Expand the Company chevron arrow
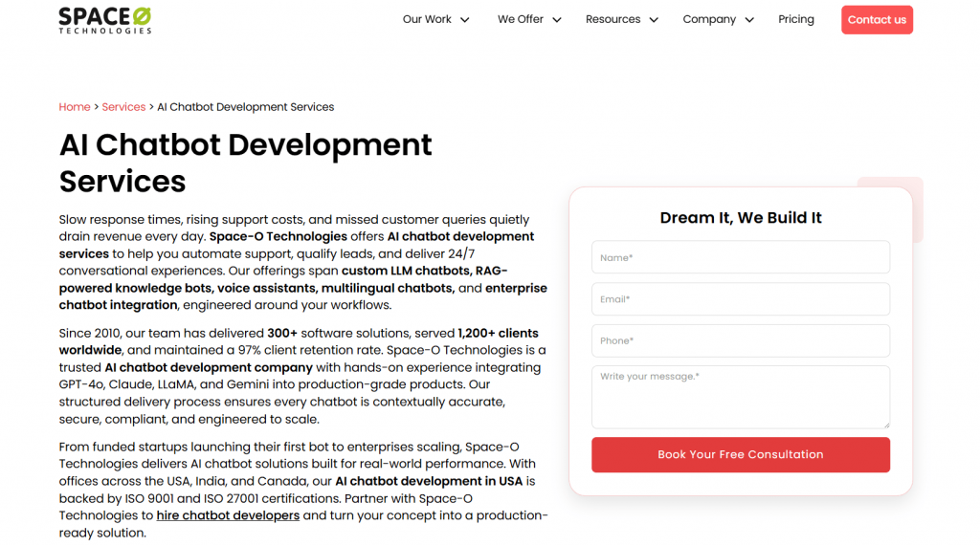 [749, 20]
